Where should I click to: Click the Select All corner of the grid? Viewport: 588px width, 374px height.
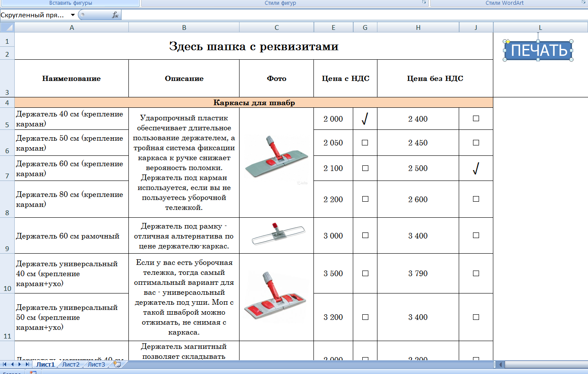7,28
